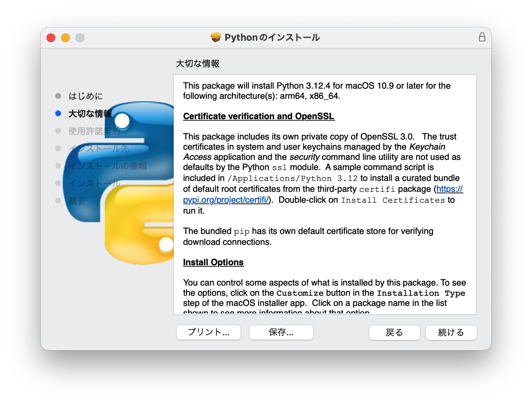
Task: Select the インストール先 step in the sidebar
Action: (99, 149)
